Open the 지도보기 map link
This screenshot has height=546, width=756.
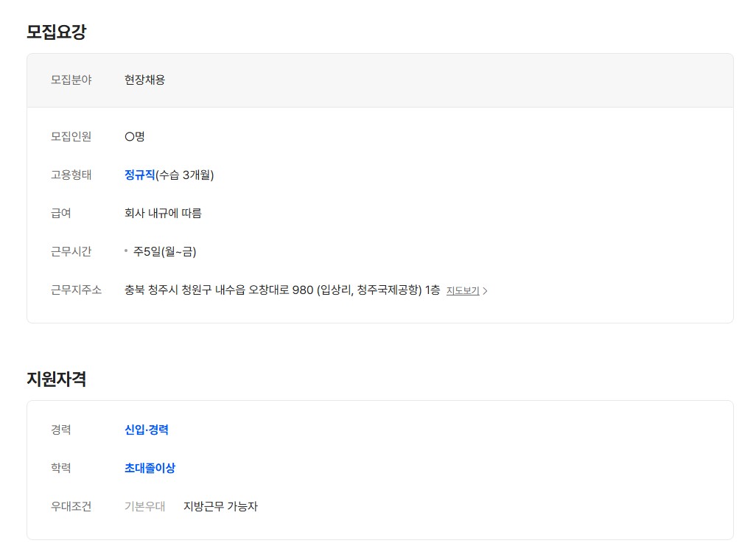tap(463, 290)
